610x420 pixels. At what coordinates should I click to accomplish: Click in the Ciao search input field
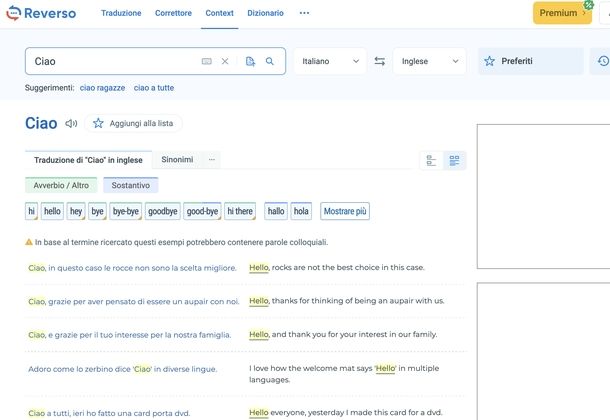tap(110, 61)
